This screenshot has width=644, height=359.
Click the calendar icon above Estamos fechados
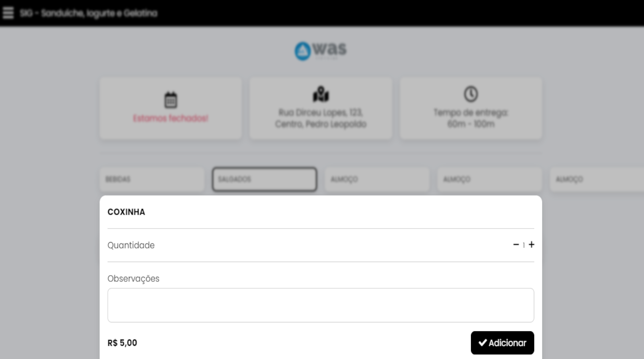(x=171, y=100)
